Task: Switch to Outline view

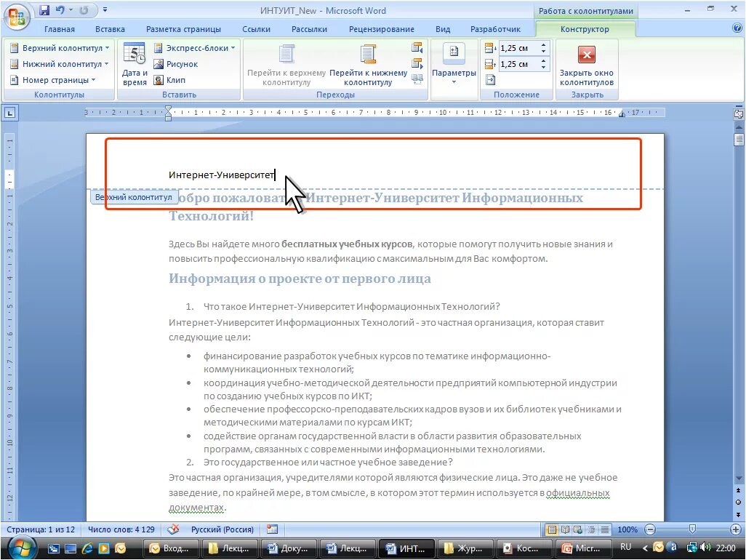Action: coord(591,529)
